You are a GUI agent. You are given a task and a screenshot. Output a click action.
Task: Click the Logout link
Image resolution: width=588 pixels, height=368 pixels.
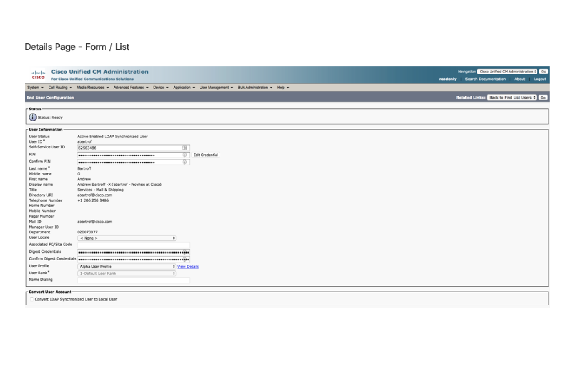tap(539, 79)
